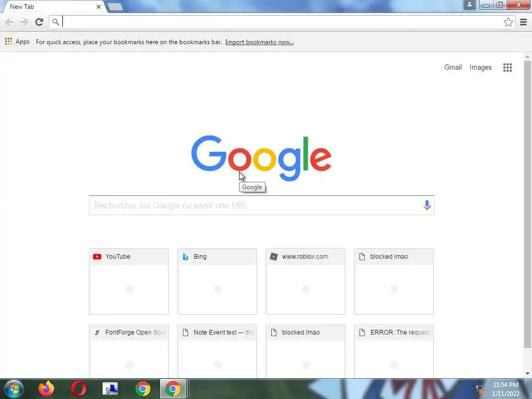Open the Chrome hamburger menu
The width and height of the screenshot is (532, 399).
coord(523,22)
